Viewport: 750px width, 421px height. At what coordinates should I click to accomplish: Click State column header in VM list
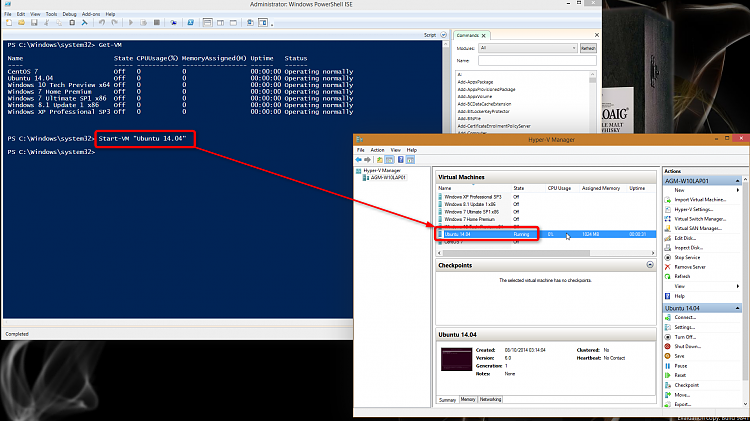pos(518,188)
